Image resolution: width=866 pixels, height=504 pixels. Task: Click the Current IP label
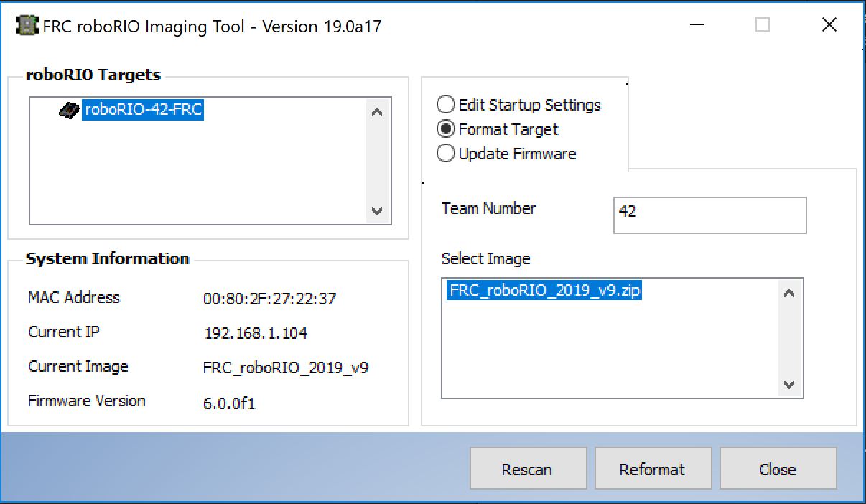[64, 332]
